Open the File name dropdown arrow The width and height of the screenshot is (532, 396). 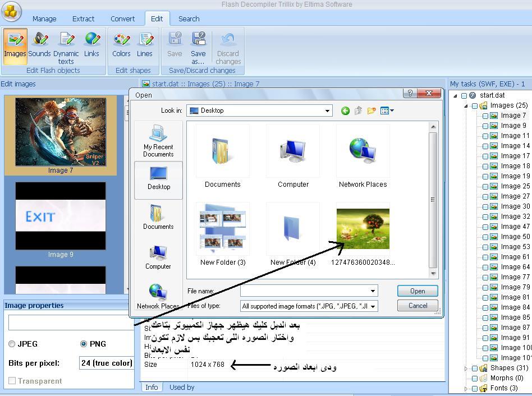click(373, 291)
